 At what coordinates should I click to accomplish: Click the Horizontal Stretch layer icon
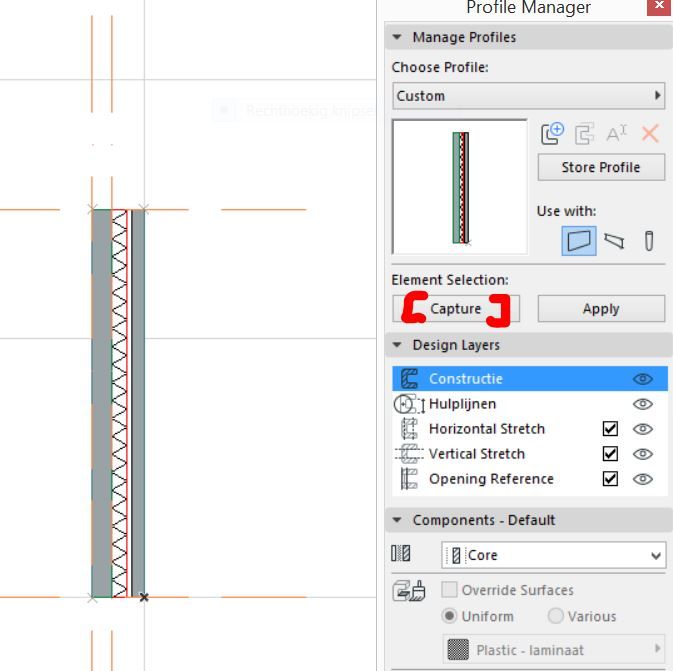pyautogui.click(x=409, y=429)
